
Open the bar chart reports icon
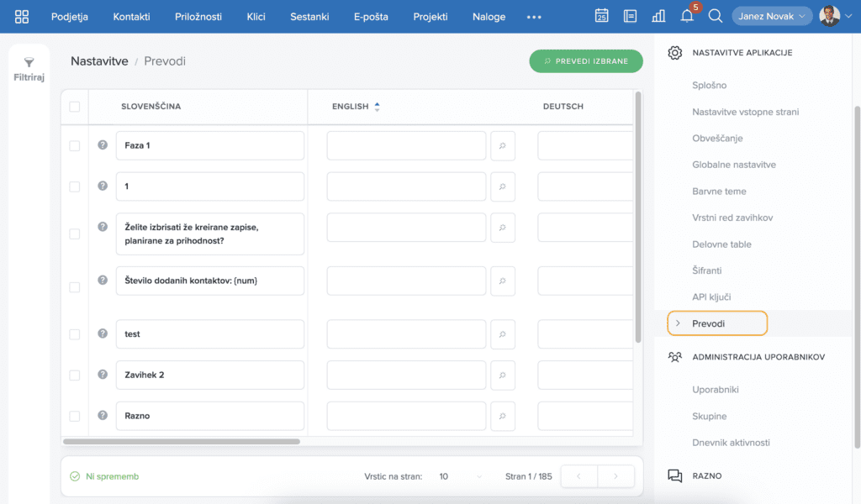pyautogui.click(x=658, y=16)
